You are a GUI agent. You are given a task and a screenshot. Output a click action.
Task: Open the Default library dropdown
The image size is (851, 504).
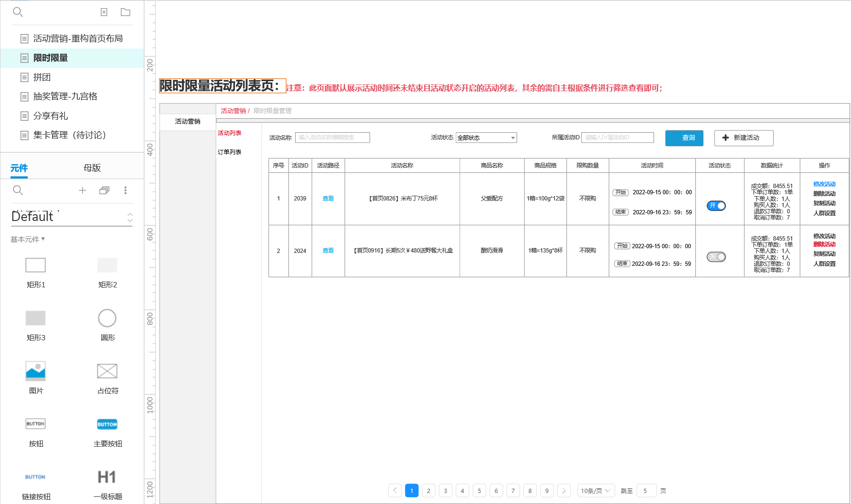(72, 217)
